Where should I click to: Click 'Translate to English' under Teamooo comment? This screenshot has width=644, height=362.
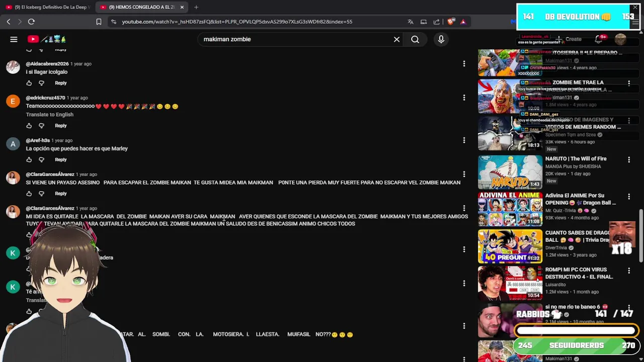[x=50, y=115]
